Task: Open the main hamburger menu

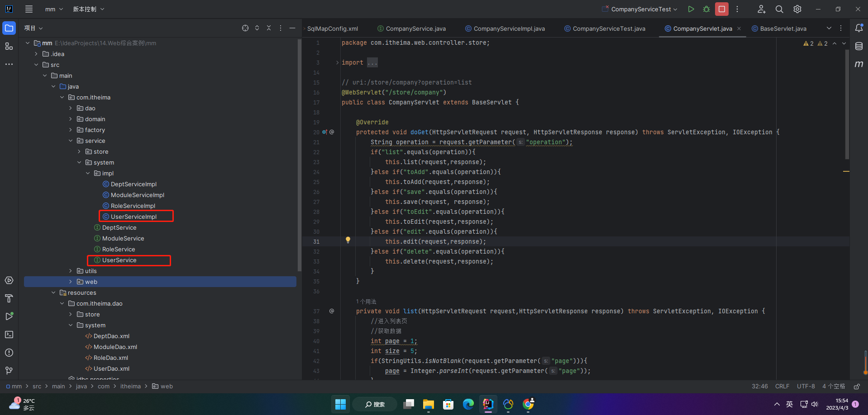Action: click(29, 9)
